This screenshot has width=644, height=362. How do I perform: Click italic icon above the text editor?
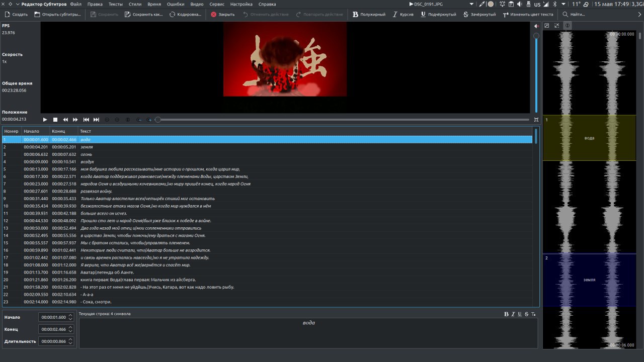pyautogui.click(x=513, y=314)
